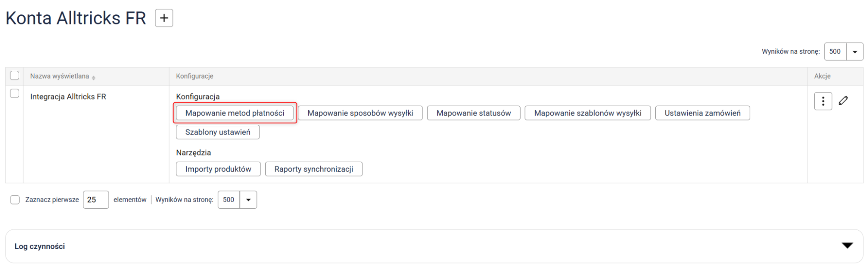Expand the Log czynności panel
868x269 pixels.
click(847, 246)
